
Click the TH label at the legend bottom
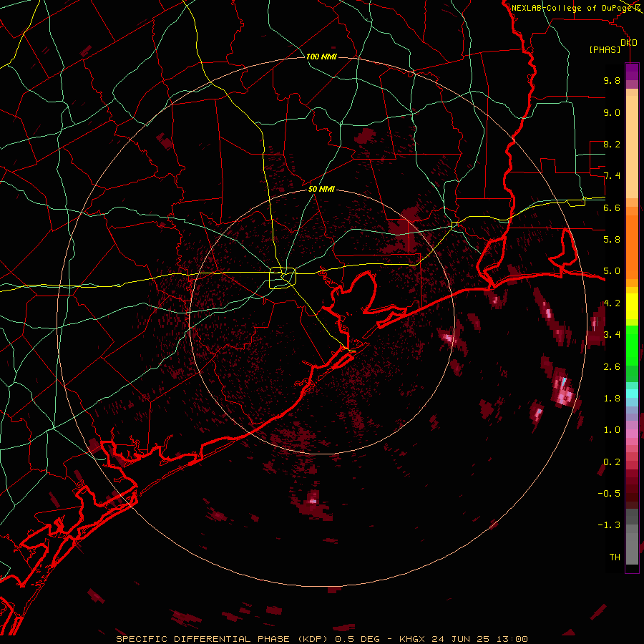[x=615, y=557]
